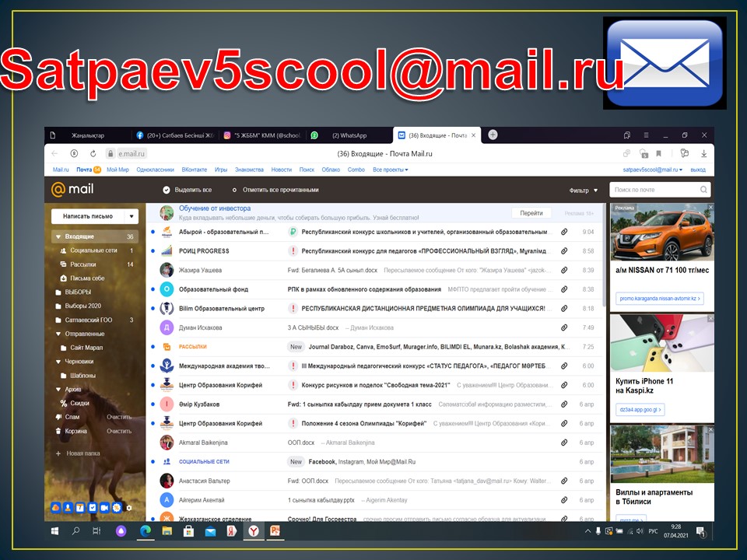The height and width of the screenshot is (560, 747).
Task: Open Windows Start menu
Action: coord(54,531)
